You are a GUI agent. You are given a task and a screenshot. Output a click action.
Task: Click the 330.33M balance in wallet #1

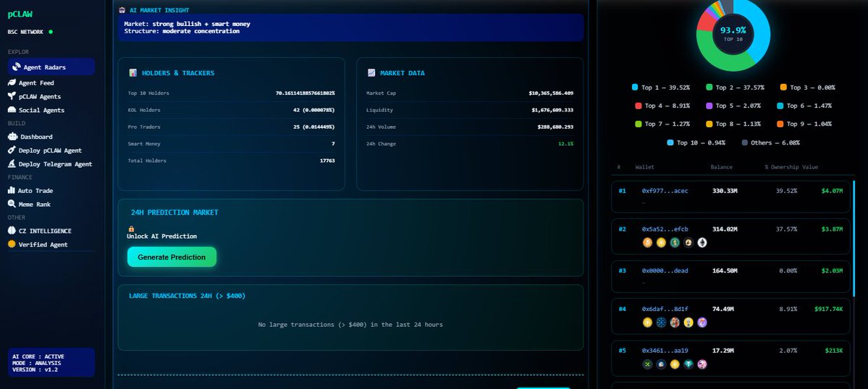[725, 191]
